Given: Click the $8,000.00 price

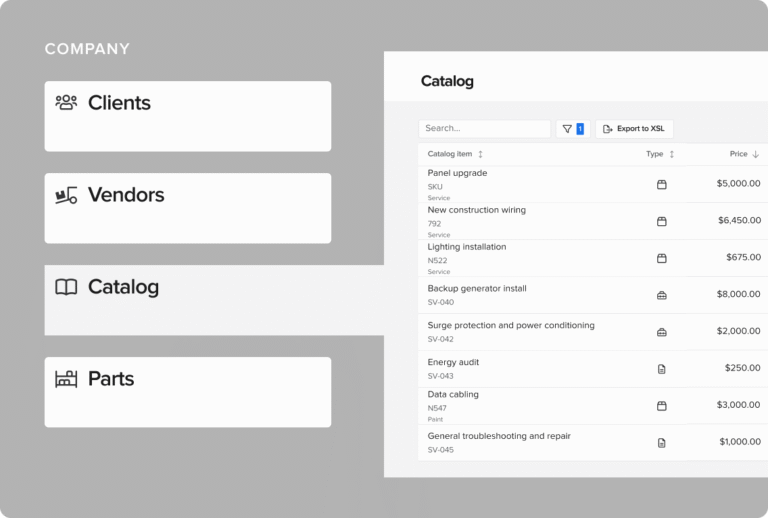Looking at the screenshot, I should click(x=739, y=294).
